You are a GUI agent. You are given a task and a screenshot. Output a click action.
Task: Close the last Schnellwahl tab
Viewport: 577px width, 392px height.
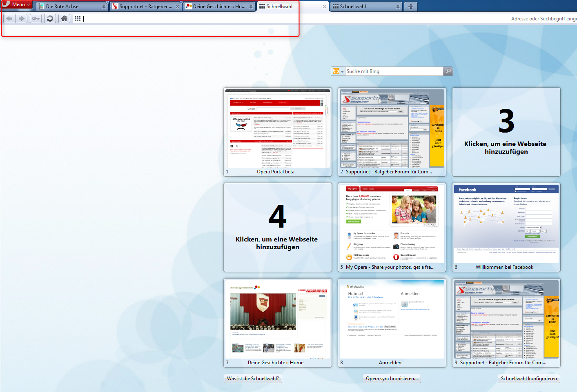tap(398, 7)
